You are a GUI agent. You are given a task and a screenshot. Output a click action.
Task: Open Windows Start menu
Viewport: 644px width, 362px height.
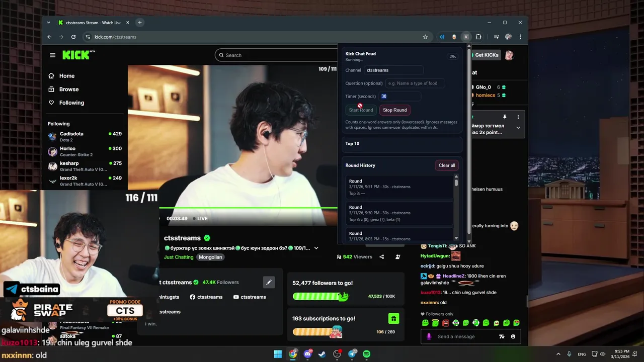[x=278, y=354]
